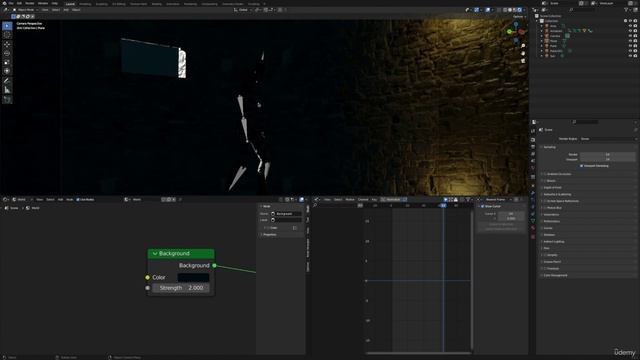Viewport: 640px width, 360px height.
Task: Toggle Use Nodes in node editor
Action: tap(78, 200)
